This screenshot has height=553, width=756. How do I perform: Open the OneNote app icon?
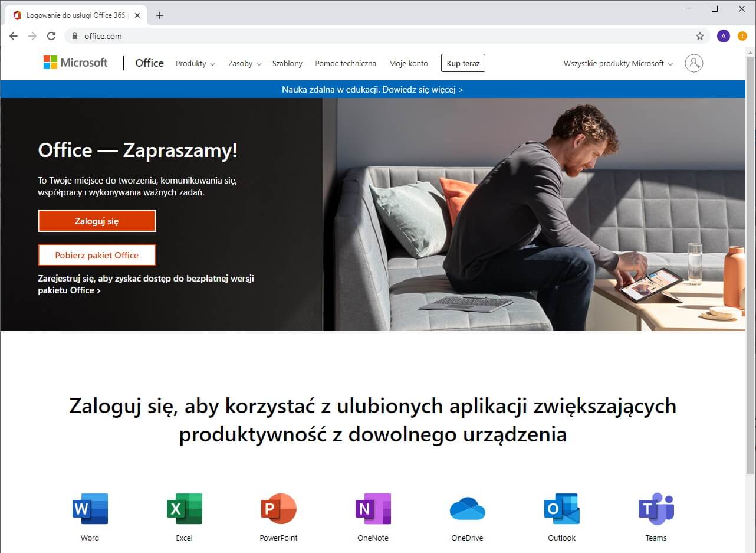[373, 509]
